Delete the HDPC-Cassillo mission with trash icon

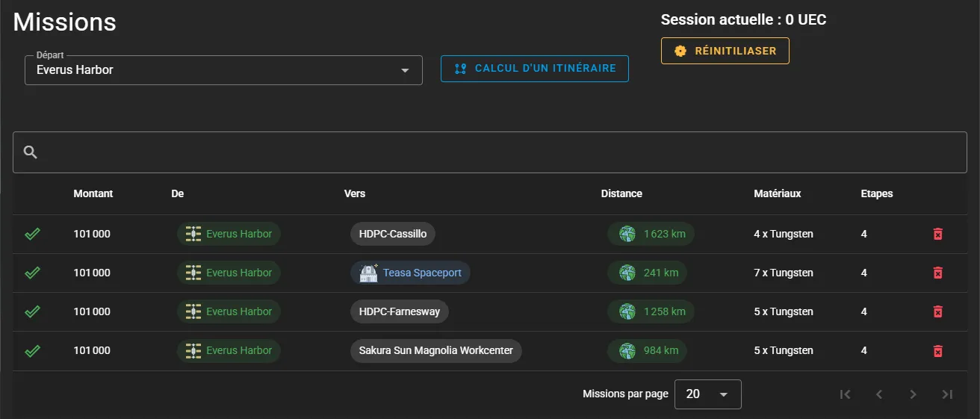click(x=938, y=234)
